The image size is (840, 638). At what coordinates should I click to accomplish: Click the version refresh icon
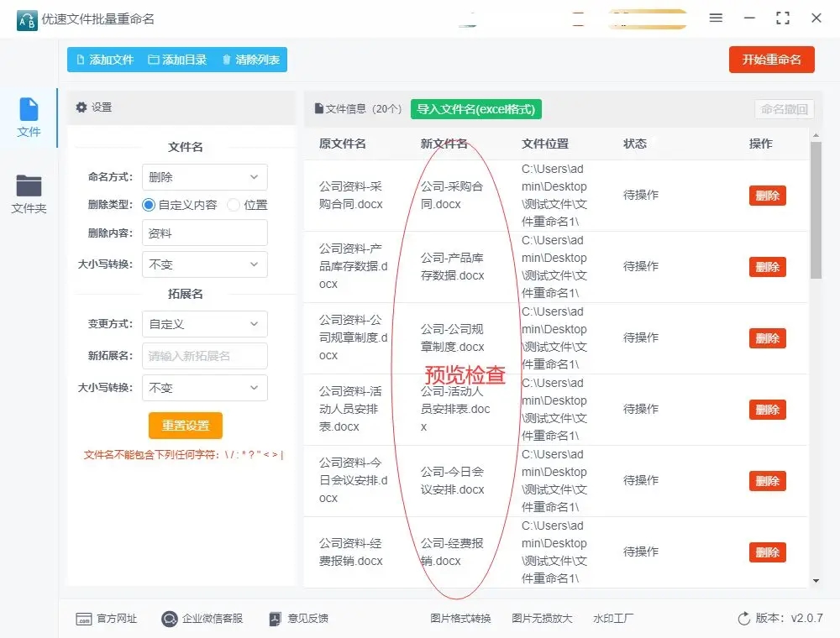point(743,619)
